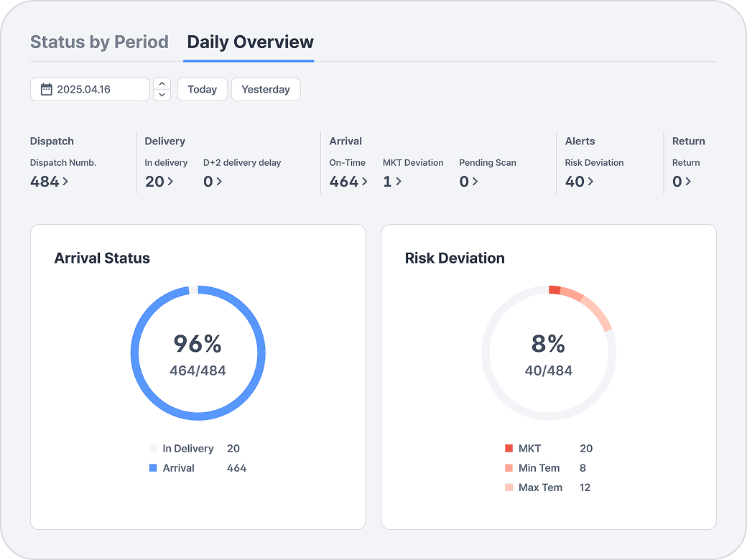This screenshot has width=747, height=560.
Task: Open D+2 delivery delay chevron
Action: coord(219,182)
